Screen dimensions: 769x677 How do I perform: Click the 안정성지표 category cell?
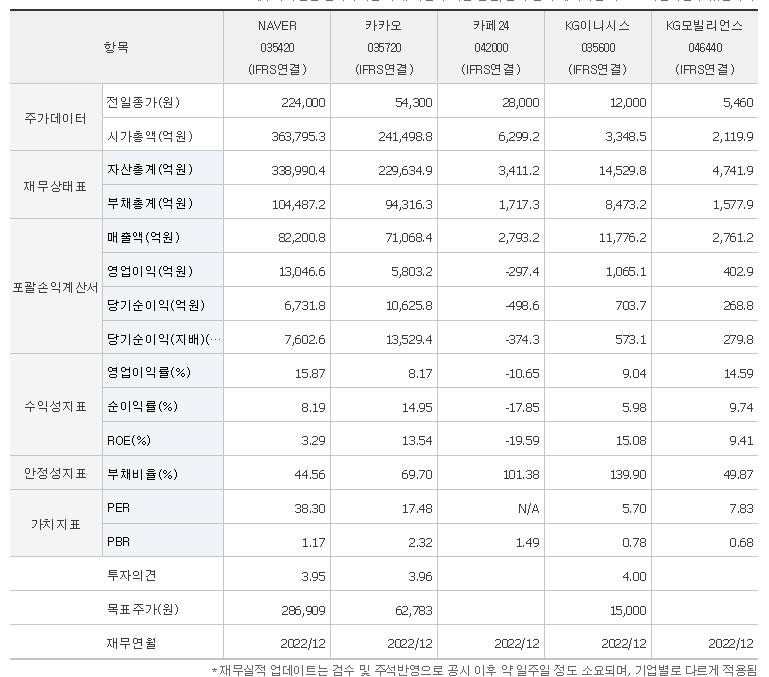tap(55, 473)
